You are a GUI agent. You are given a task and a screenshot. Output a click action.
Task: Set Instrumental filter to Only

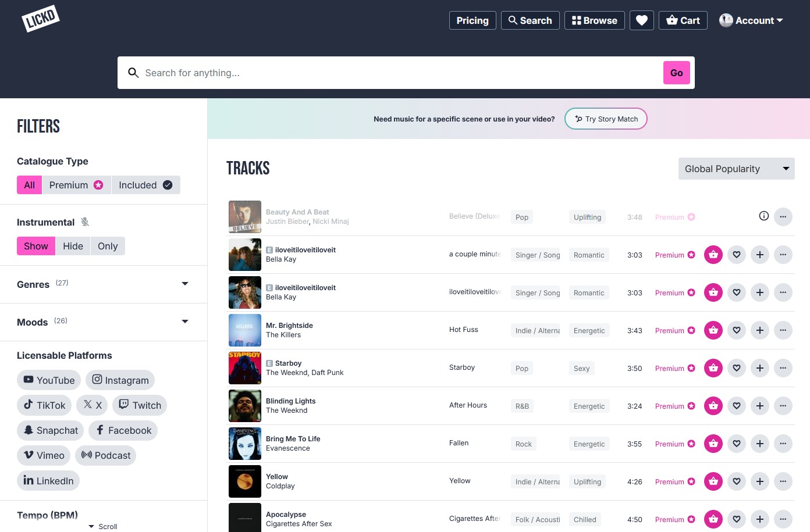pos(108,246)
